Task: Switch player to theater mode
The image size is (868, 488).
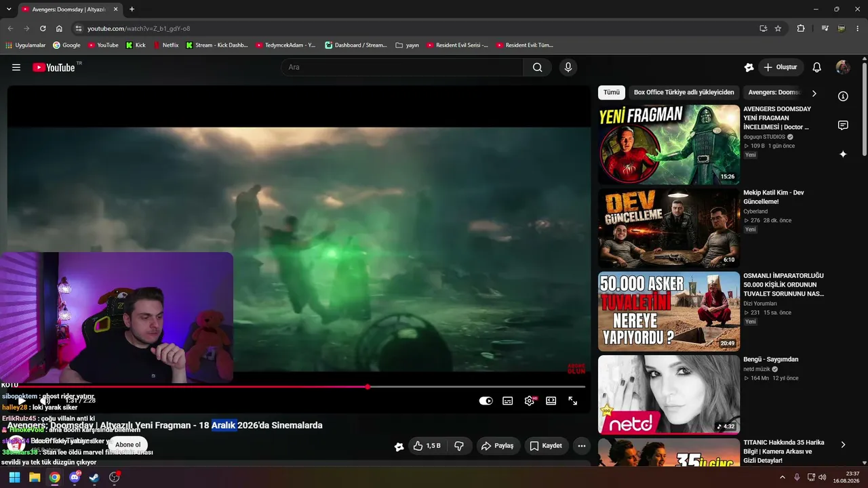Action: (x=551, y=401)
